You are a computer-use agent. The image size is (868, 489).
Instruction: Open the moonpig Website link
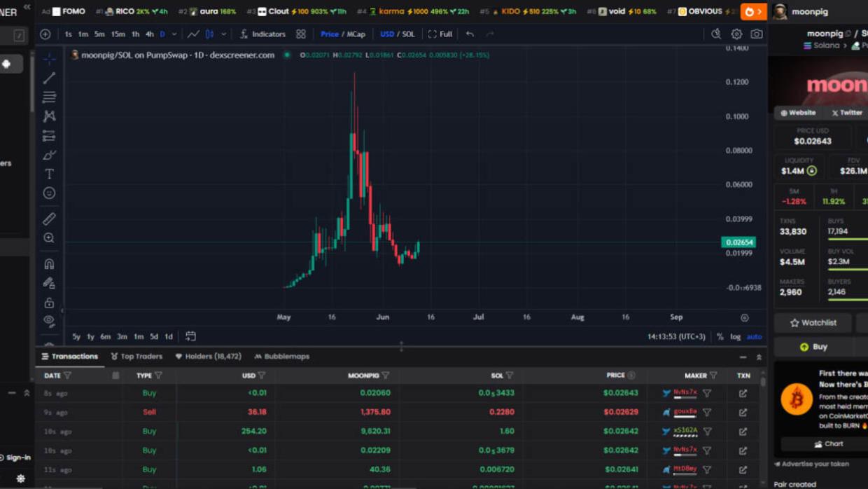pos(798,113)
